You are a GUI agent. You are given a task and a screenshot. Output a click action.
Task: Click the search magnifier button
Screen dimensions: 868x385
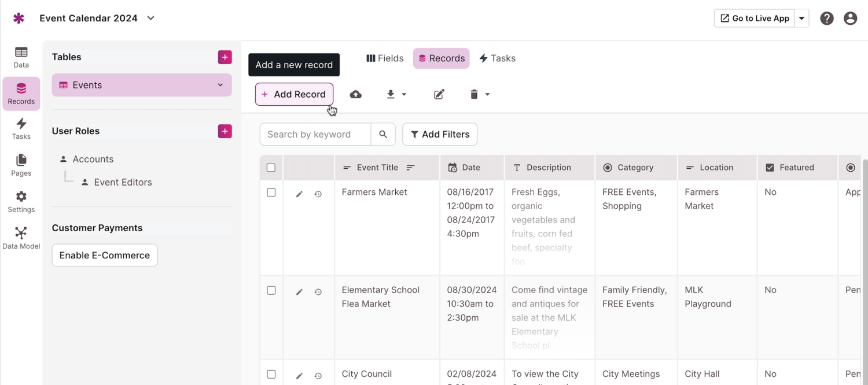pyautogui.click(x=383, y=134)
